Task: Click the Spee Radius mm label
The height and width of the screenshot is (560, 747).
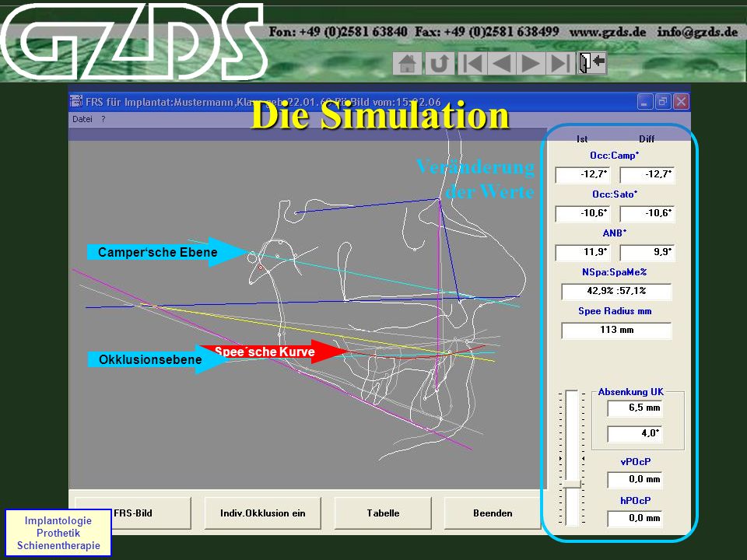Action: click(x=615, y=311)
